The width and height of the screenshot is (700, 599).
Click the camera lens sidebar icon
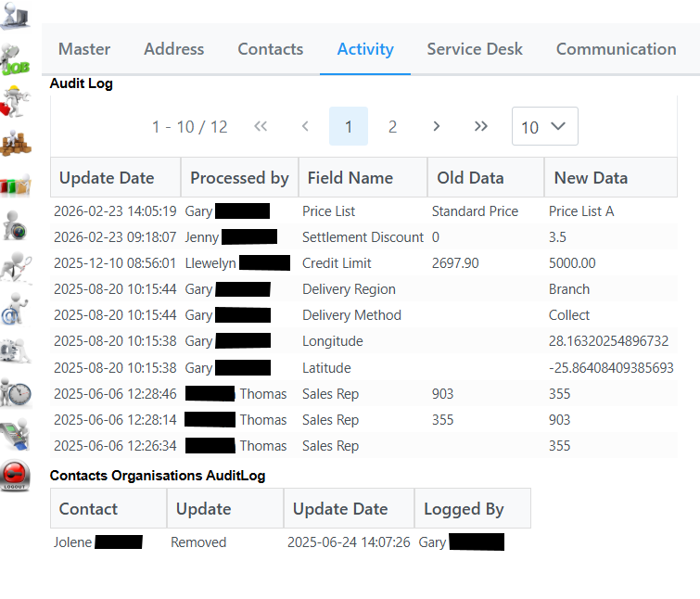[x=16, y=225]
